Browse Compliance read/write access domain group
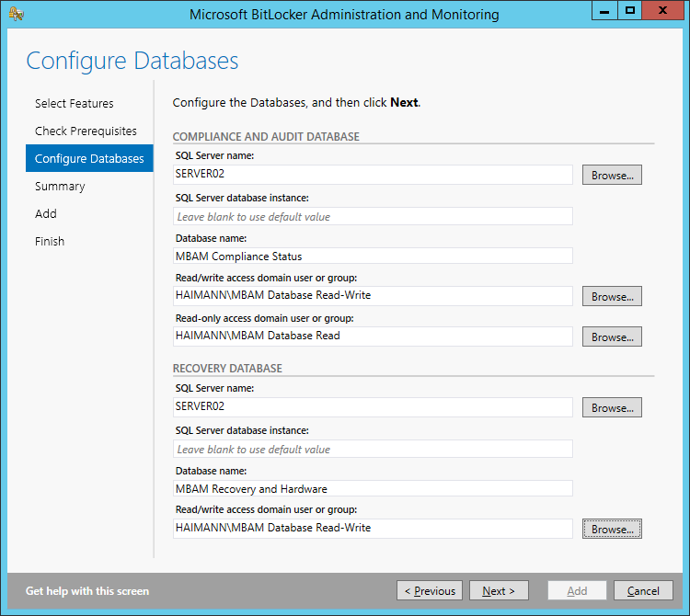 pos(612,296)
